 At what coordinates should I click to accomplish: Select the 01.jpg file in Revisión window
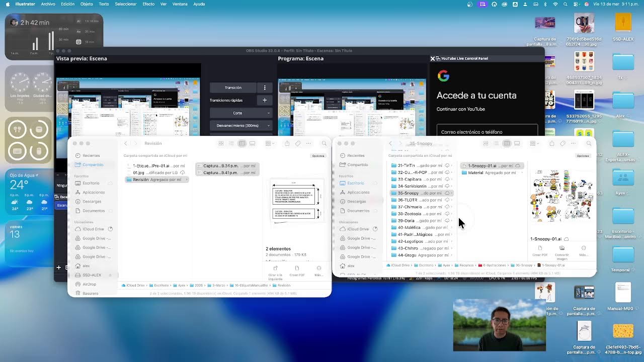(156, 172)
